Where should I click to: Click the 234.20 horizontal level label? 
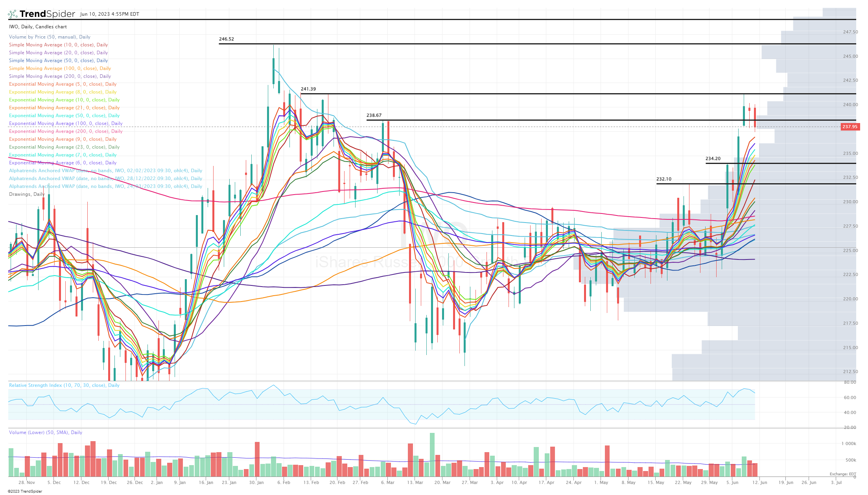click(713, 159)
